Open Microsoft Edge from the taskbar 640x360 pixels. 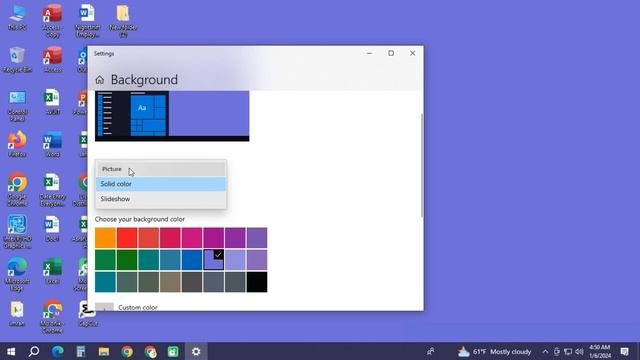[x=58, y=351]
